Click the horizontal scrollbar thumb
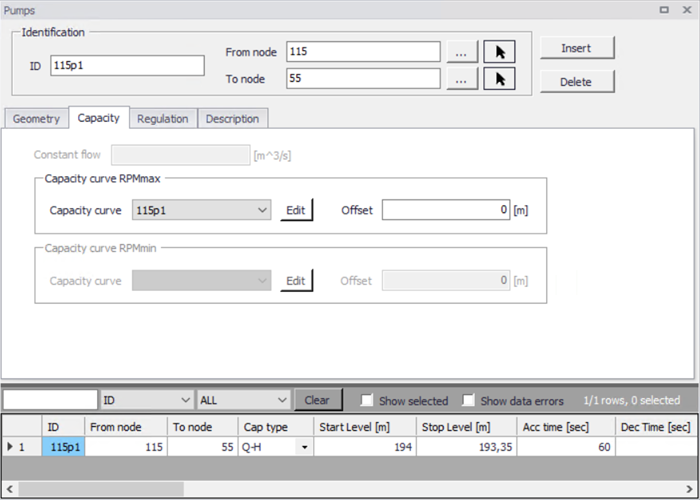Viewport: 700px width, 500px height. pos(101,488)
